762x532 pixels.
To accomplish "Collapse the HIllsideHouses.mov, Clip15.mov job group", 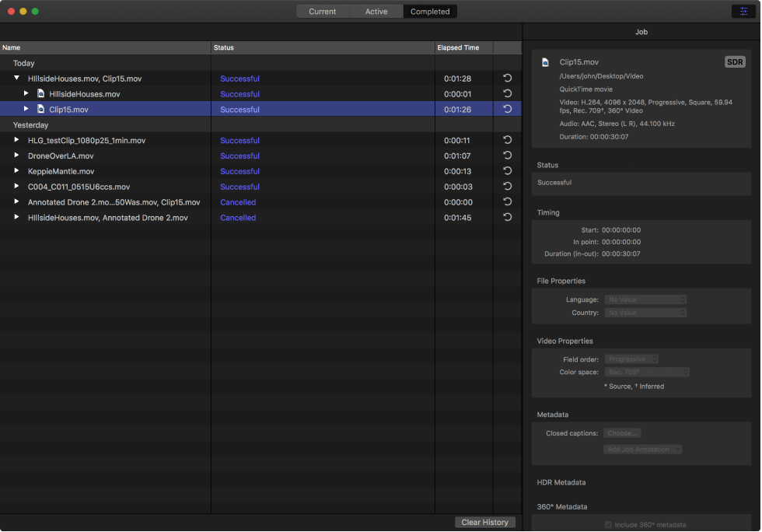I will click(16, 78).
